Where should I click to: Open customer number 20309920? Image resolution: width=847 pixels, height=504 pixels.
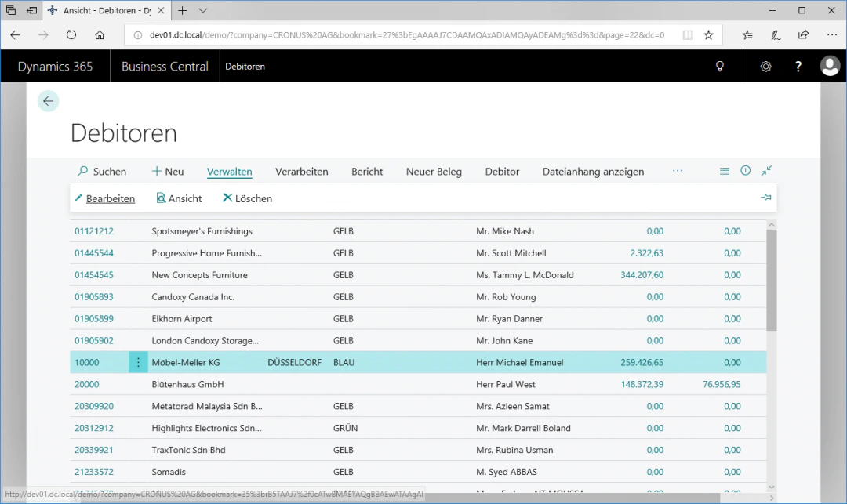pos(94,406)
